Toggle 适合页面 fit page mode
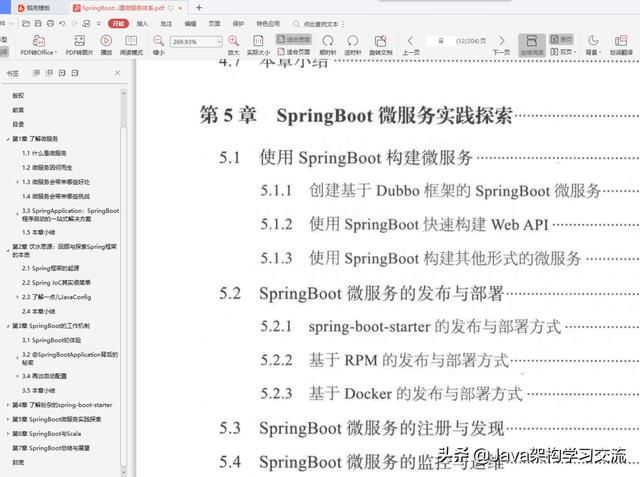This screenshot has width=640, height=477. tap(293, 52)
